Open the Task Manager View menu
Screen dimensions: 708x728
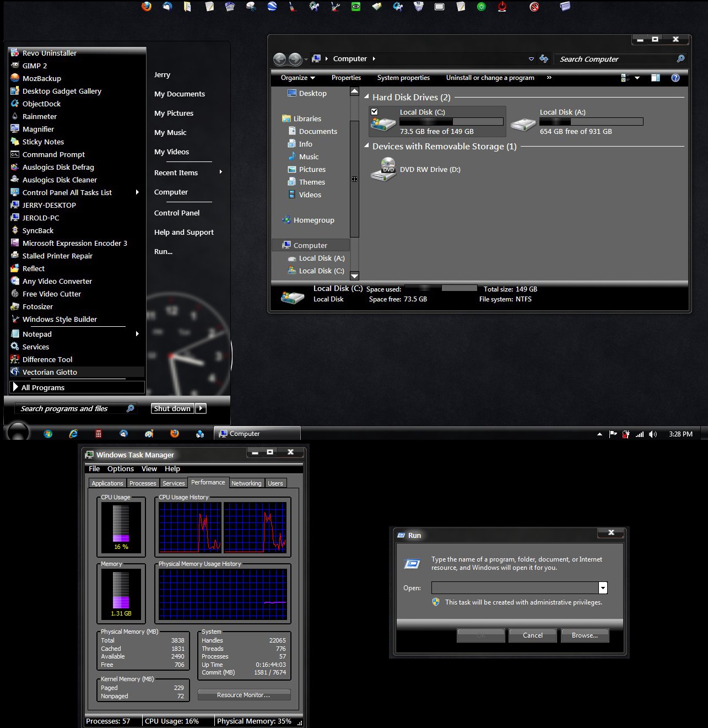[149, 469]
